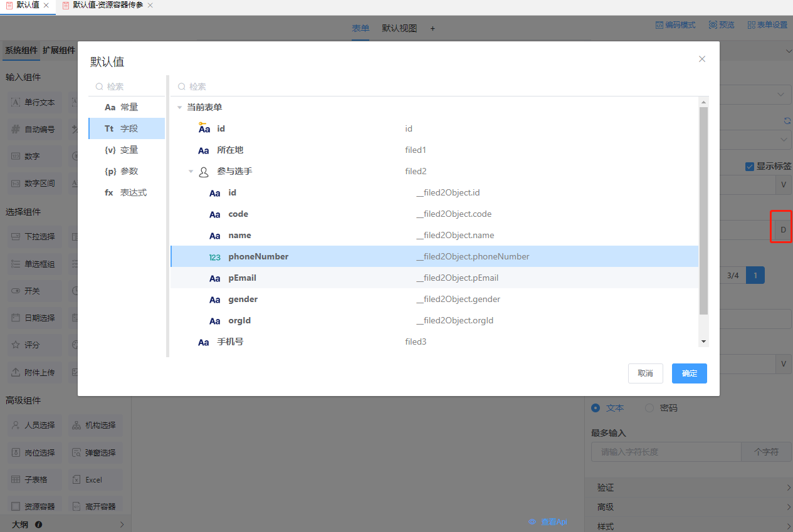
Task: Click field list scrollbar down arrow
Action: [704, 342]
